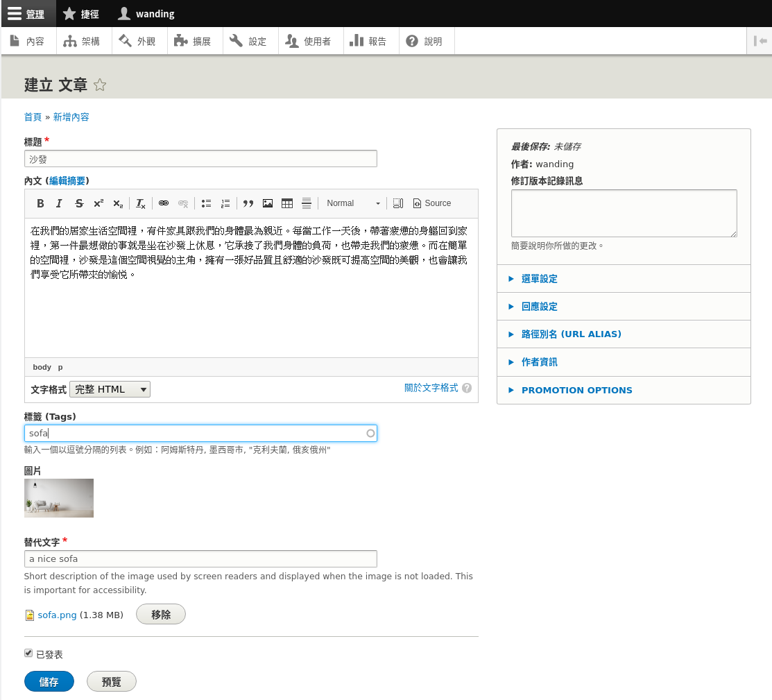The height and width of the screenshot is (700, 772).
Task: Toggle the show blocks button
Action: (397, 203)
